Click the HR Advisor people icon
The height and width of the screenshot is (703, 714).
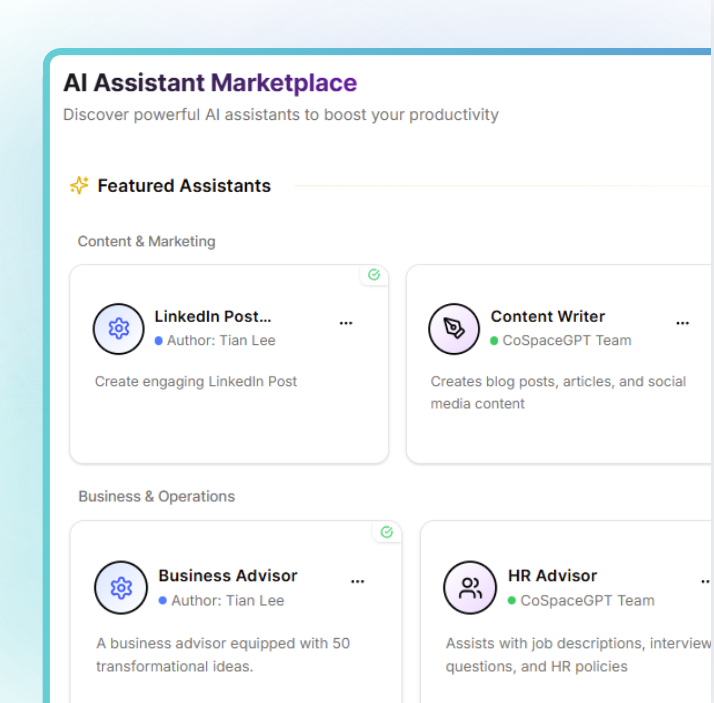click(470, 588)
